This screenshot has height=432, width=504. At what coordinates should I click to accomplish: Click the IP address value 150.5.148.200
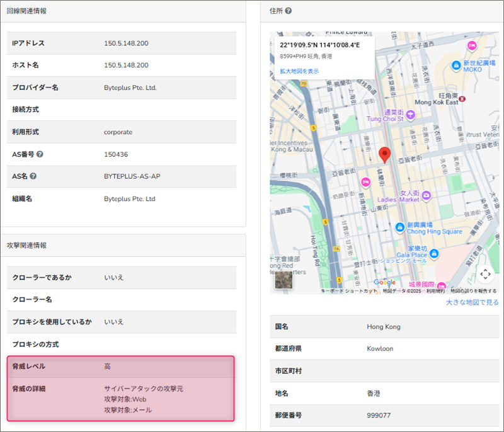tap(126, 43)
